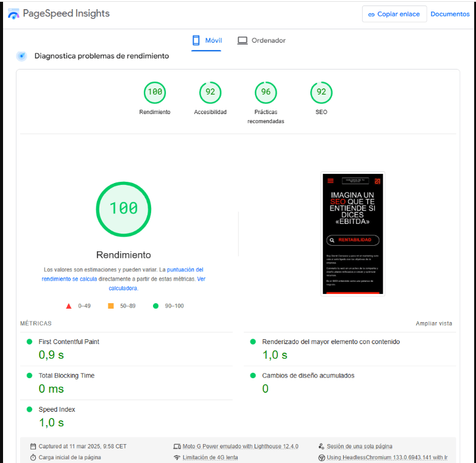Click the First Contentful Paint metric

68,342
